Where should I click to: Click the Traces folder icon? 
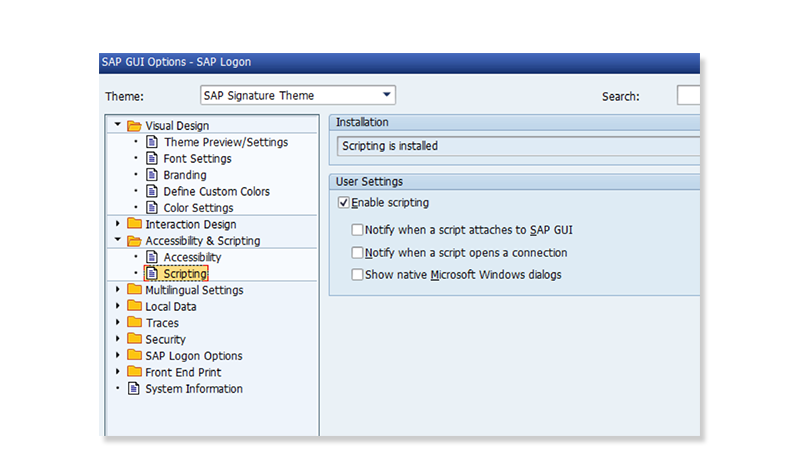pyautogui.click(x=134, y=322)
